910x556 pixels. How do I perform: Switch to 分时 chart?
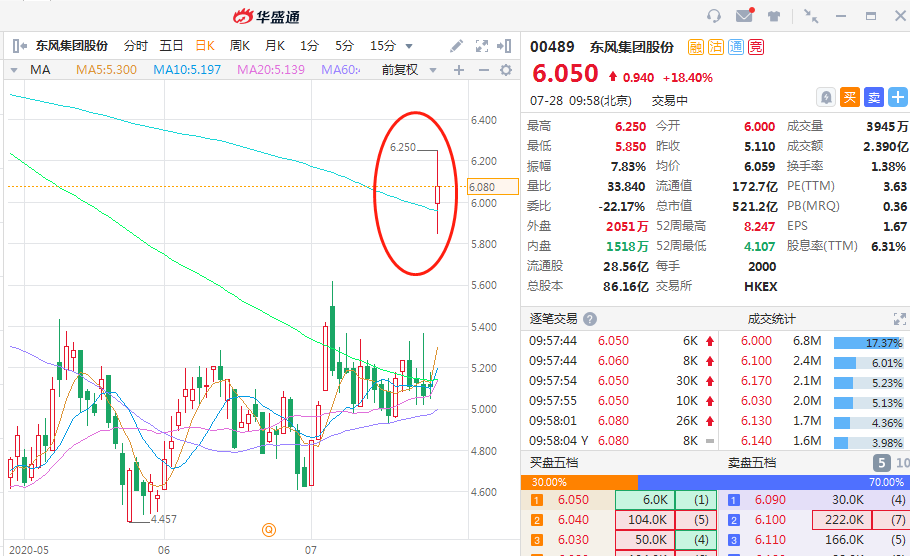coord(136,46)
